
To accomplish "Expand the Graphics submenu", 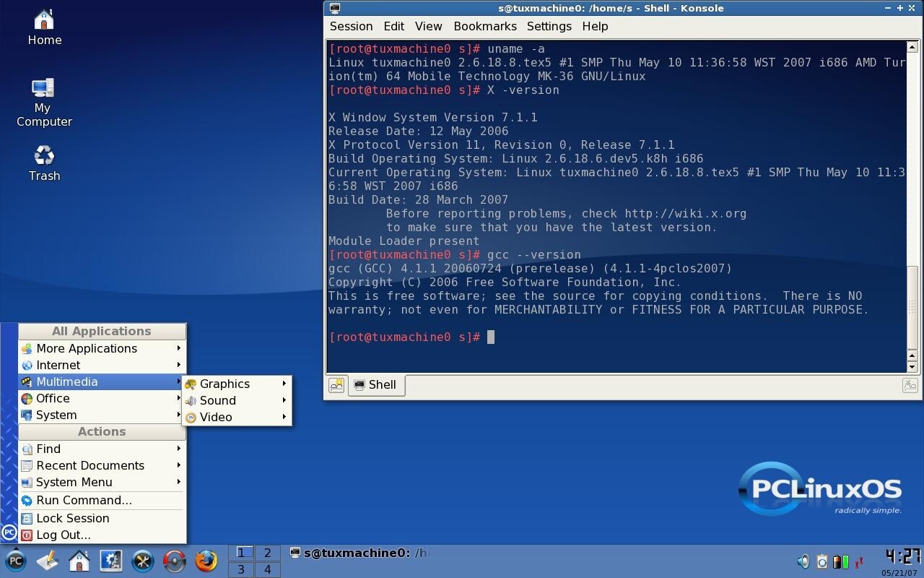I will click(237, 384).
